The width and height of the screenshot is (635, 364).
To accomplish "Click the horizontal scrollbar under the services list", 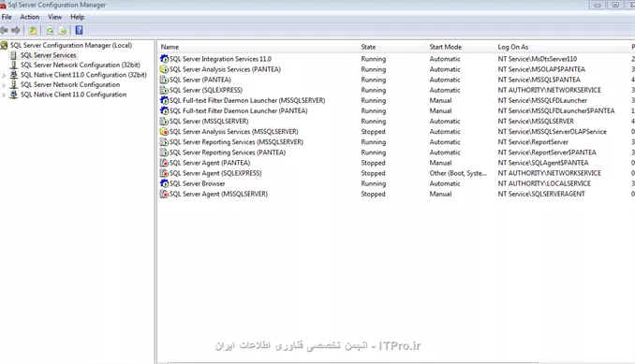I will click(x=352, y=363).
